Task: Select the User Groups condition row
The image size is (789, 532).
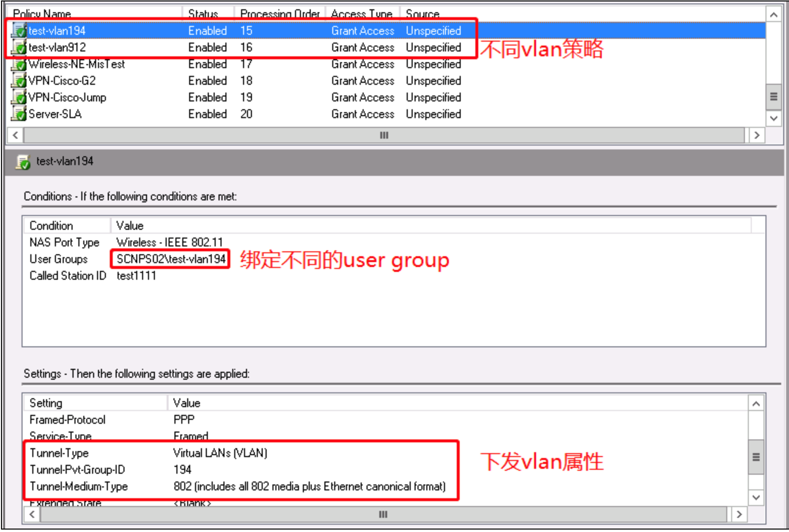Action: [58, 259]
